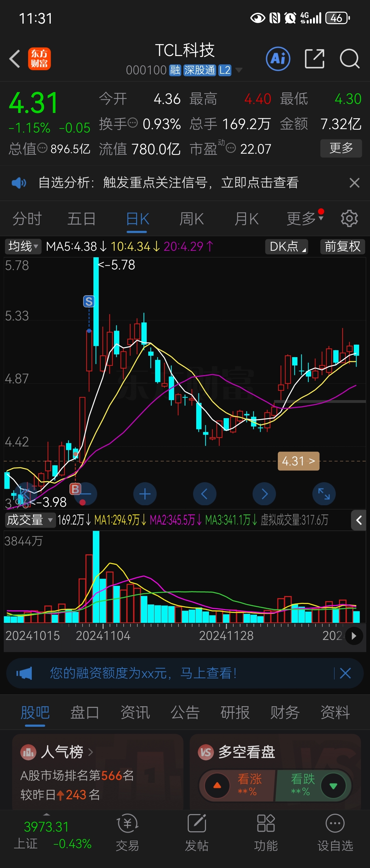
Task: Tap 设自选 add to watchlist
Action: (x=335, y=833)
